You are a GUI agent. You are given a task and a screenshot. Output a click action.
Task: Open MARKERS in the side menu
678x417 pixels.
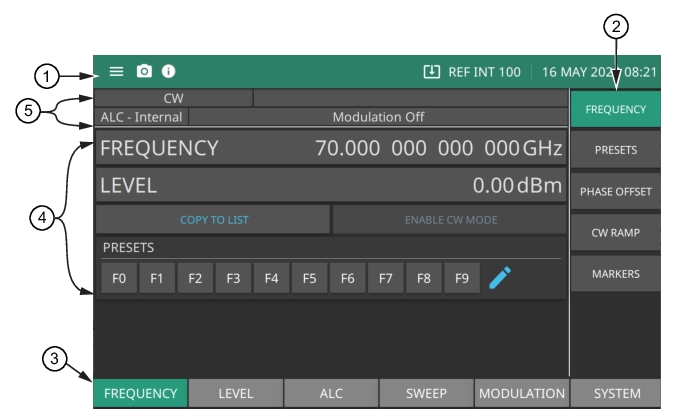click(x=615, y=273)
